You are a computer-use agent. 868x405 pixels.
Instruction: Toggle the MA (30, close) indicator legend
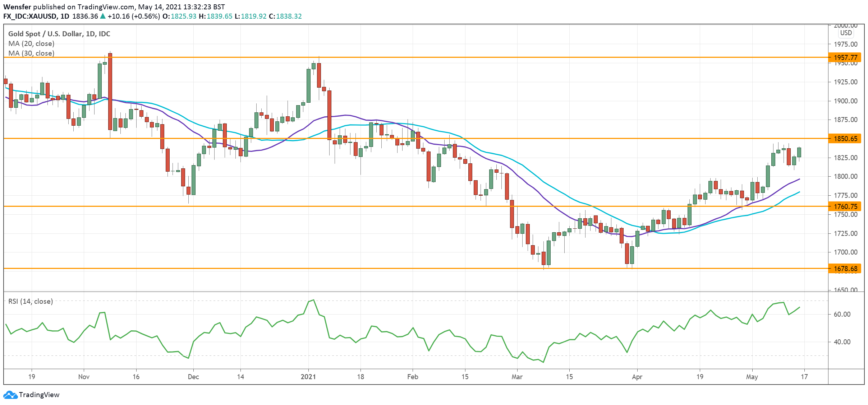point(31,53)
